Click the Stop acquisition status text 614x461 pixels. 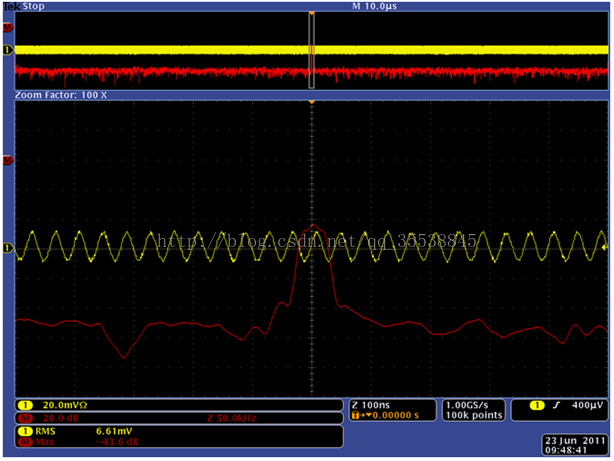(33, 6)
